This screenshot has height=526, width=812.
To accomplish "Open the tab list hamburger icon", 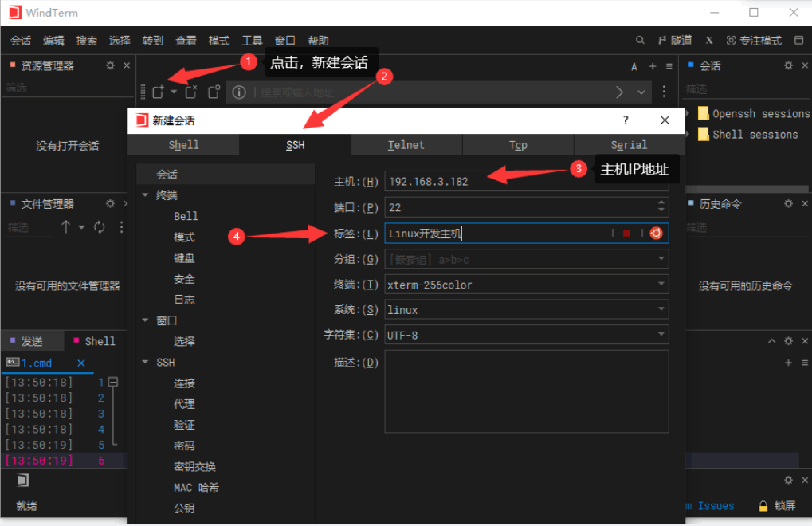I will click(669, 66).
